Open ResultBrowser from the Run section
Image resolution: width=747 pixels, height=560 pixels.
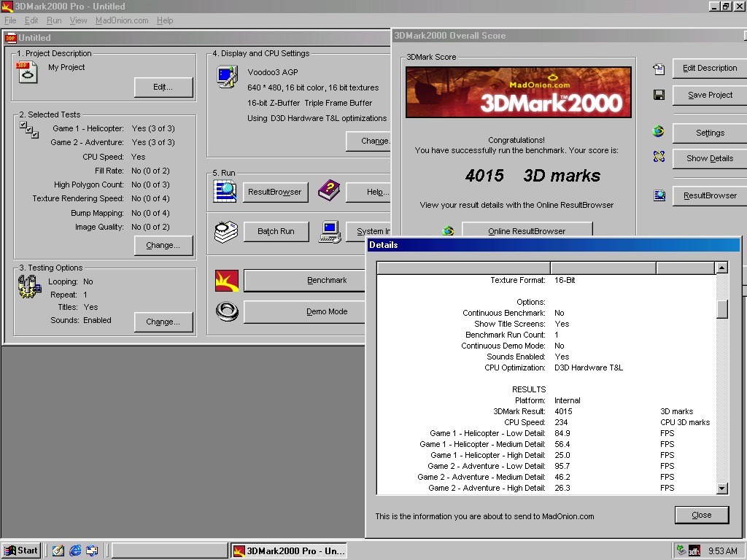275,192
